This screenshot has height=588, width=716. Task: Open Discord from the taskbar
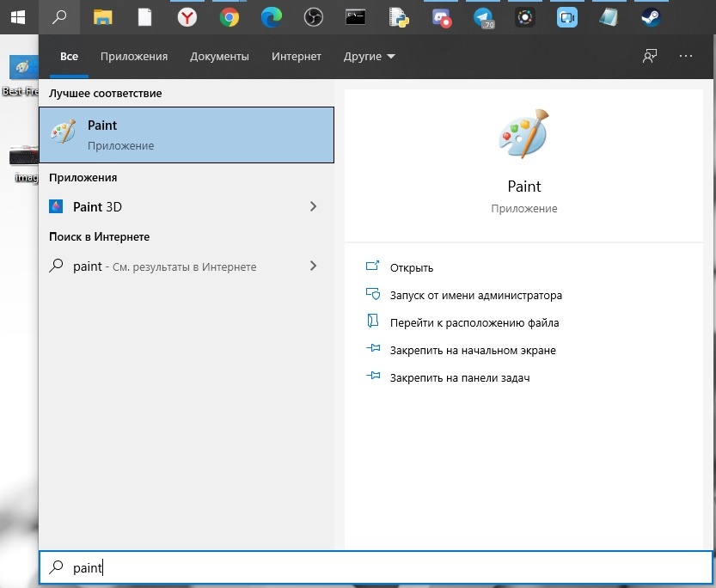pos(442,18)
